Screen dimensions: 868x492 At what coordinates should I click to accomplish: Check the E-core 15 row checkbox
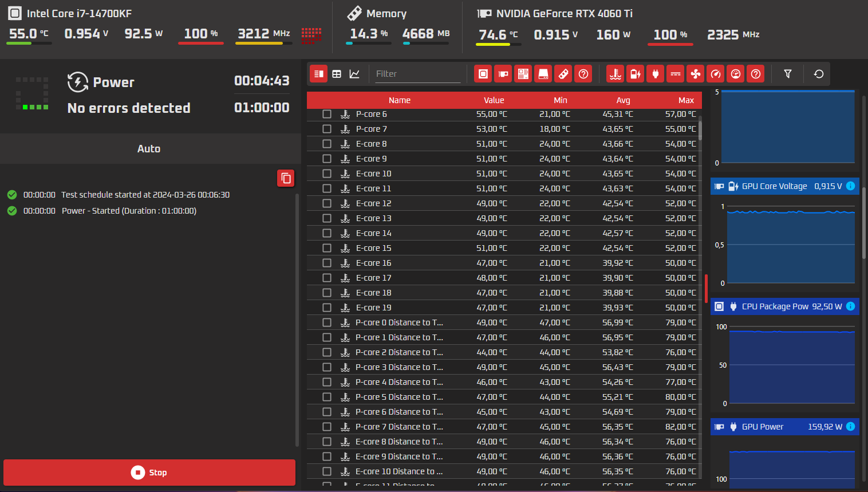point(327,248)
